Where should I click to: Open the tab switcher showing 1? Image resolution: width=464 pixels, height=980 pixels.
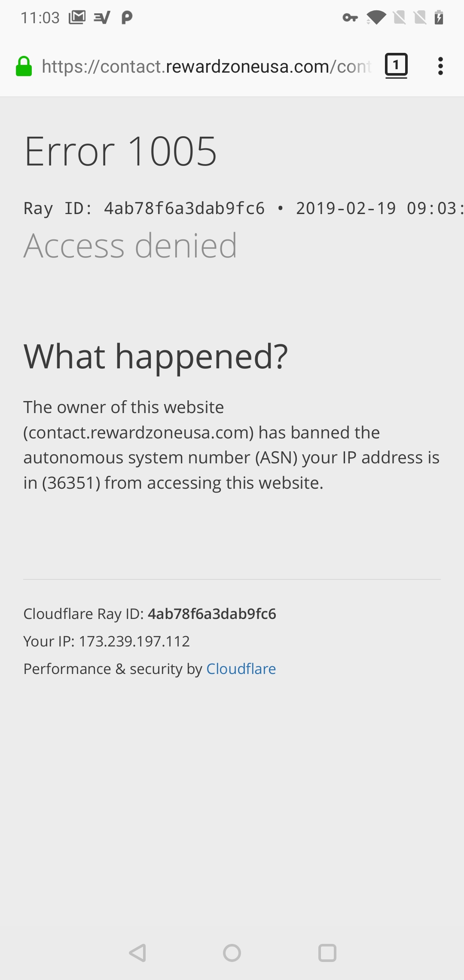[x=395, y=65]
